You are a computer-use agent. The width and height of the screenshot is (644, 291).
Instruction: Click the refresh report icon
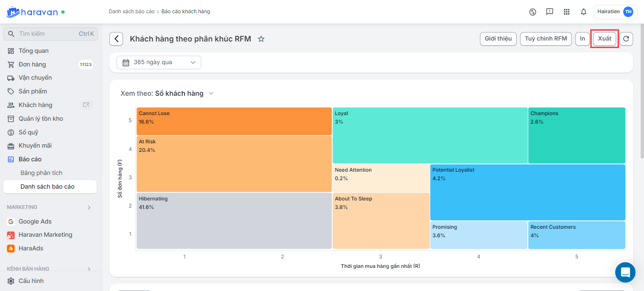pyautogui.click(x=626, y=39)
